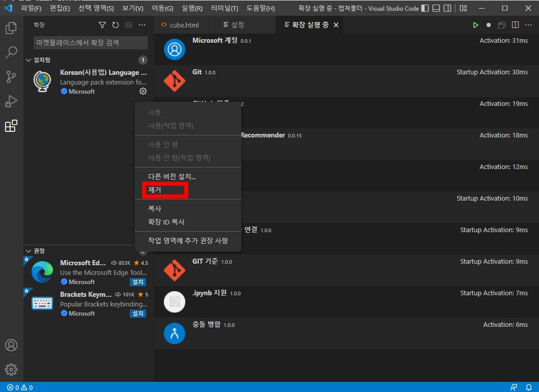Install the Brackets Keymap extension
The image size is (539, 392).
[137, 313]
